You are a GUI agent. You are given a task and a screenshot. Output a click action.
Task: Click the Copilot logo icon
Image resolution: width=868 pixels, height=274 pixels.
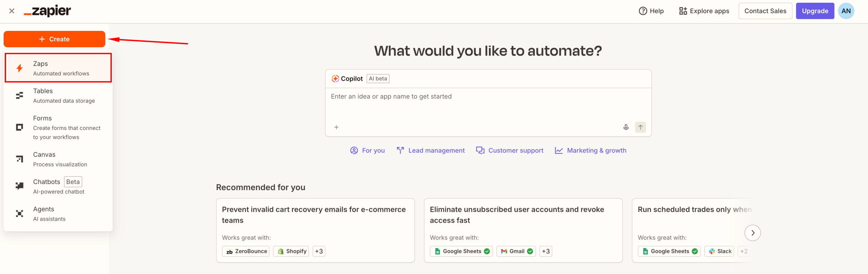pos(335,78)
